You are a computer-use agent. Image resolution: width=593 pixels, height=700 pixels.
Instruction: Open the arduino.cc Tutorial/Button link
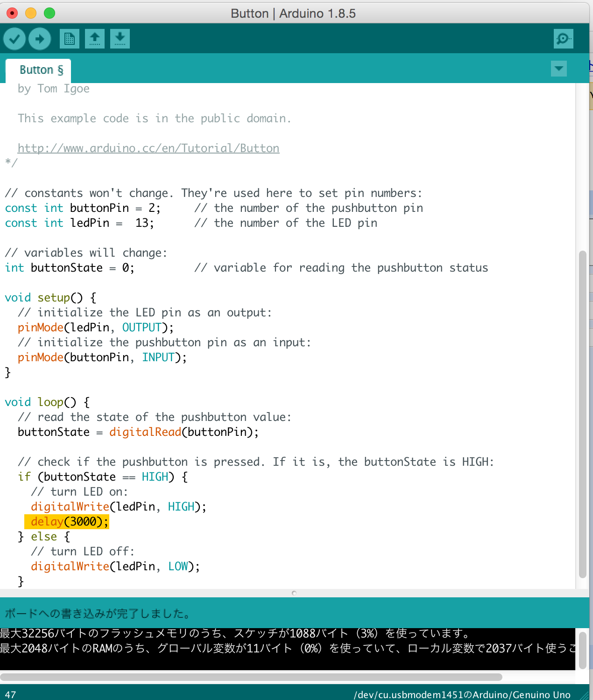(x=148, y=148)
